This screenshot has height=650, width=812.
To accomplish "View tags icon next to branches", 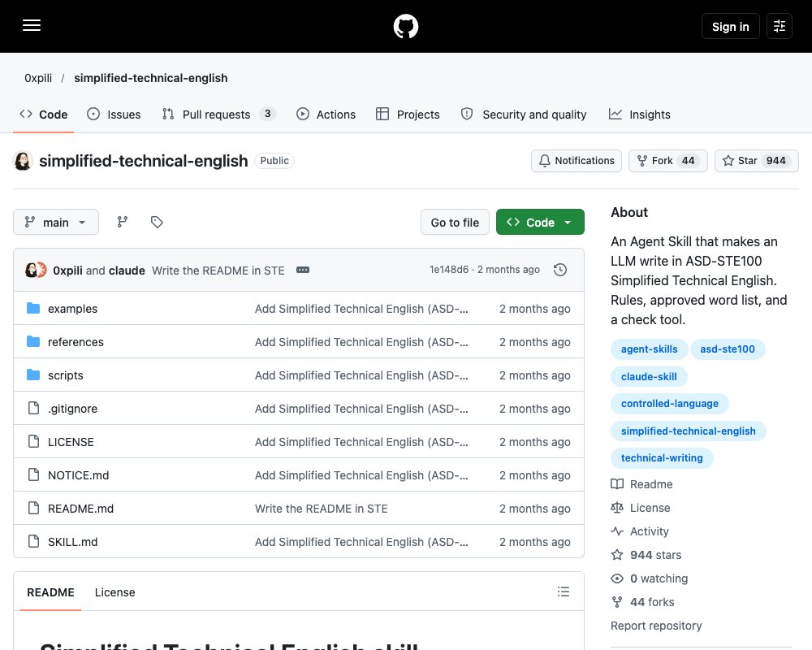I will click(x=157, y=222).
